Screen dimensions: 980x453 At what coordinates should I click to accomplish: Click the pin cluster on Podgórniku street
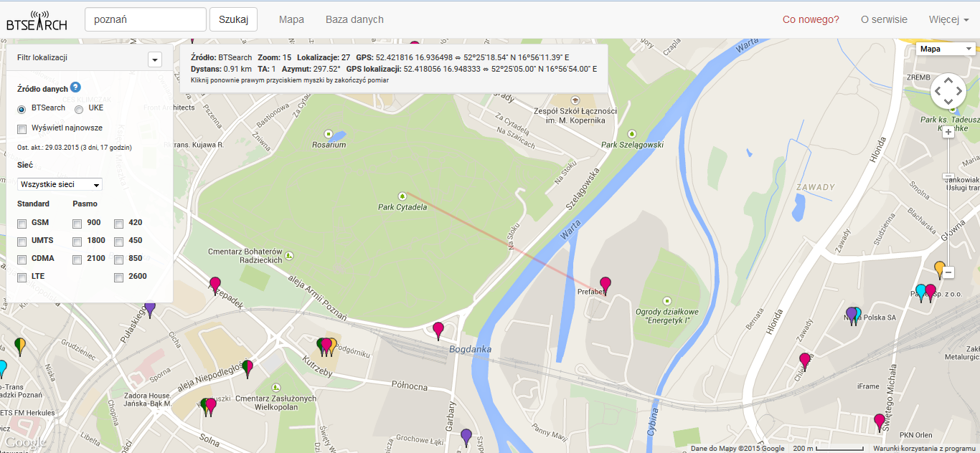tap(326, 347)
